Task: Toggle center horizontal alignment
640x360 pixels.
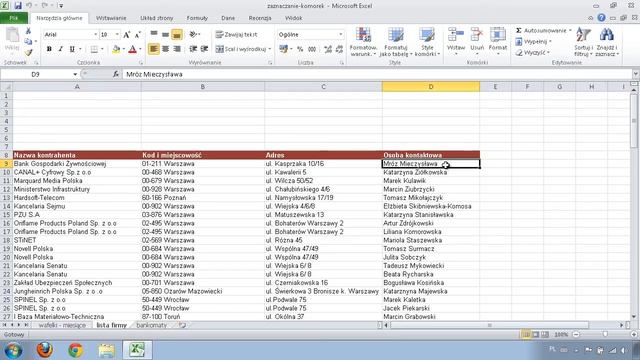Action: tap(165, 49)
